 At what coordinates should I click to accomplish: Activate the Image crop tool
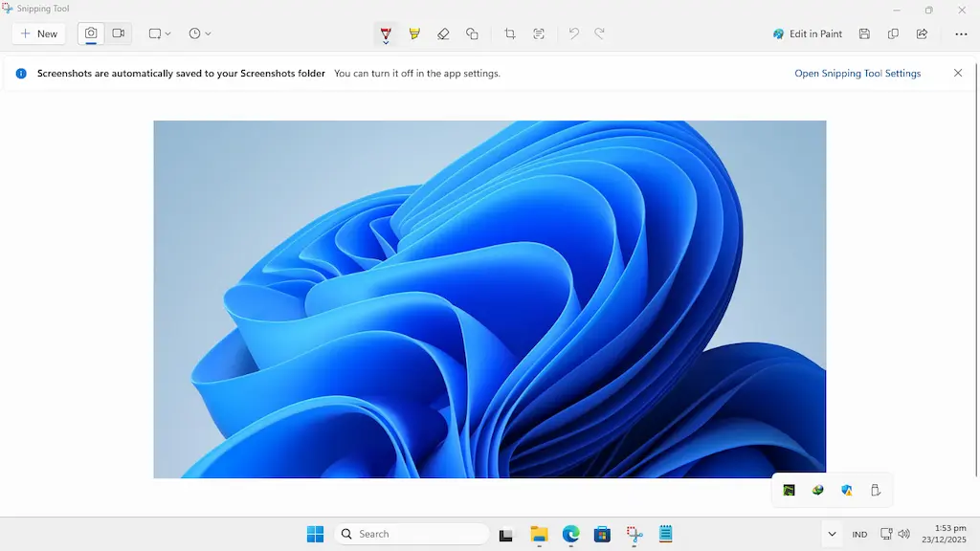click(x=510, y=33)
